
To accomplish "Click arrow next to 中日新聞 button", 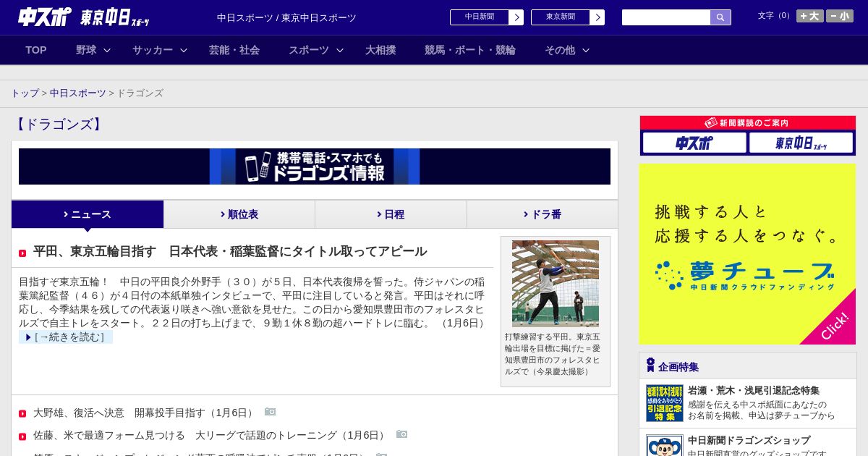I will coord(516,17).
